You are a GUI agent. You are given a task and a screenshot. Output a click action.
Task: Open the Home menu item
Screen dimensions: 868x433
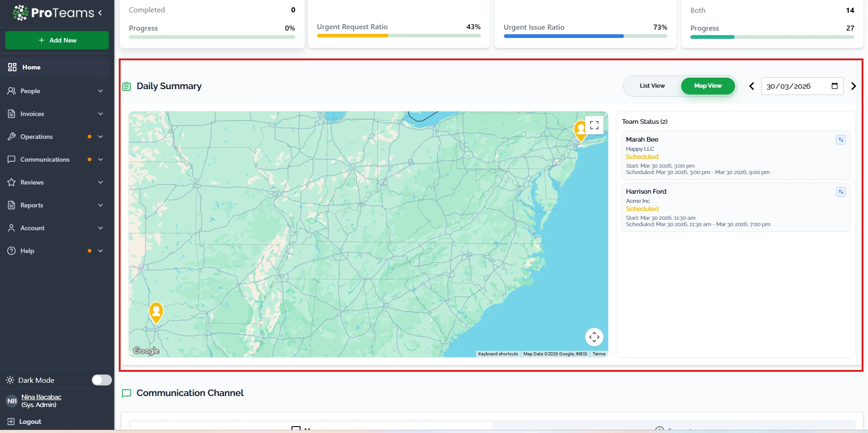click(31, 67)
